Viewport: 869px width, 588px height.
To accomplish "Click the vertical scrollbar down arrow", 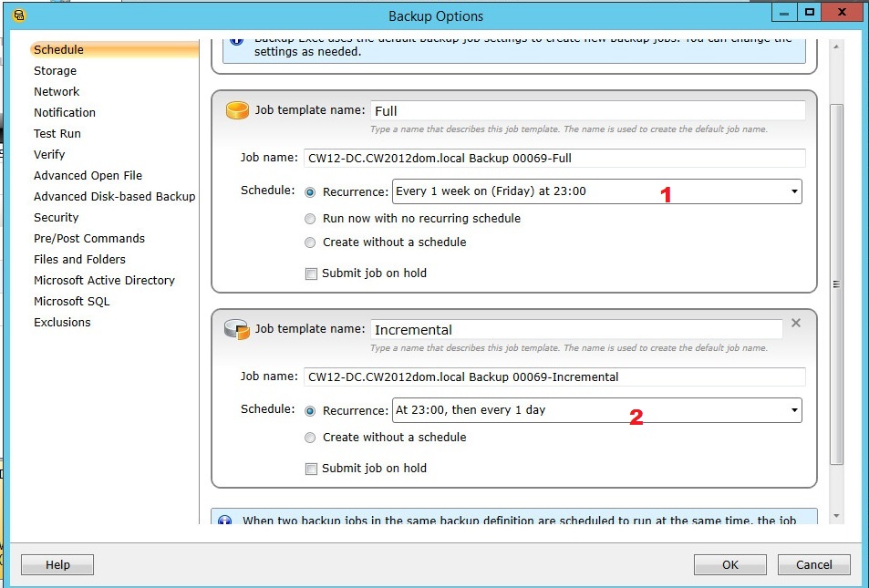I will tap(837, 517).
